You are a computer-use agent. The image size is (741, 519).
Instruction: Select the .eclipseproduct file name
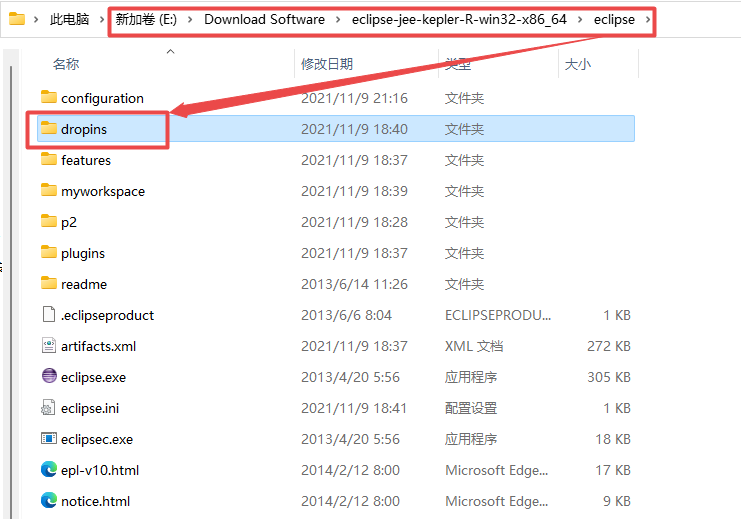coord(107,315)
